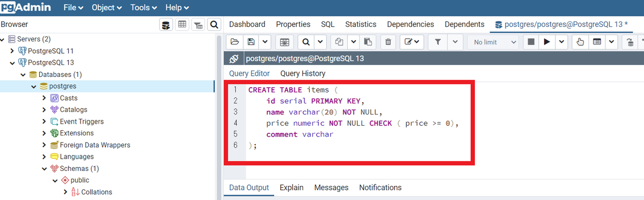Screen dimensions: 644x200
Task: Click the Explain hand-pointer icon
Action: [x=580, y=42]
